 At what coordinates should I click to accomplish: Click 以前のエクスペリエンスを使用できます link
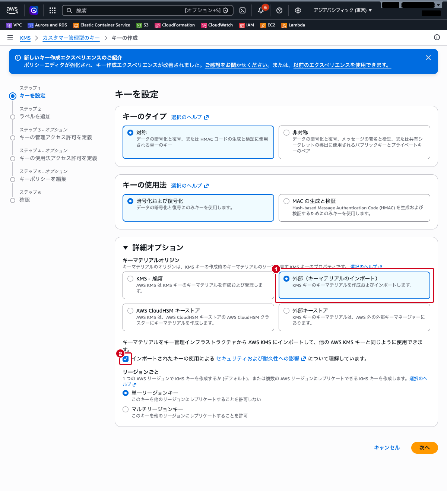(342, 65)
